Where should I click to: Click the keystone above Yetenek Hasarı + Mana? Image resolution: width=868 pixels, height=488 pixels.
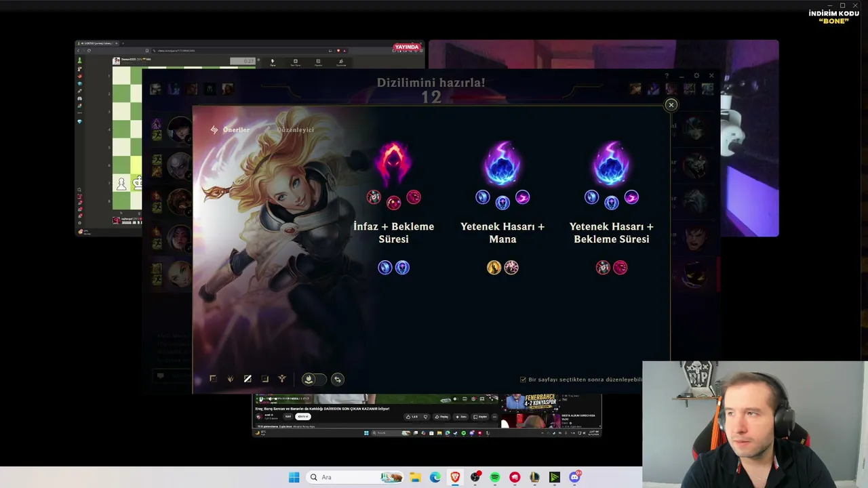click(x=502, y=163)
